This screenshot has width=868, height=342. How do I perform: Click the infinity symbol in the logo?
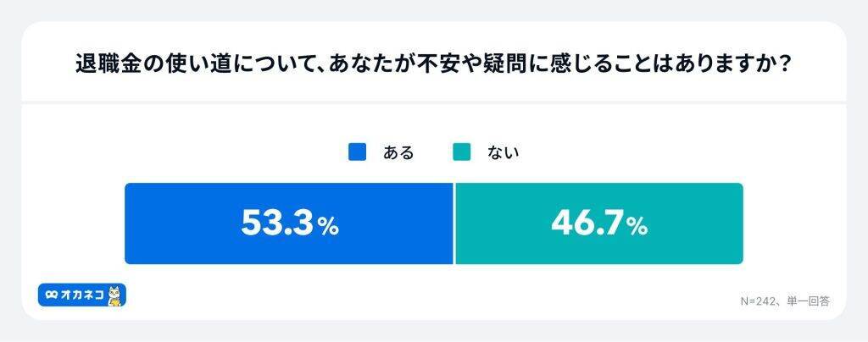[x=52, y=295]
